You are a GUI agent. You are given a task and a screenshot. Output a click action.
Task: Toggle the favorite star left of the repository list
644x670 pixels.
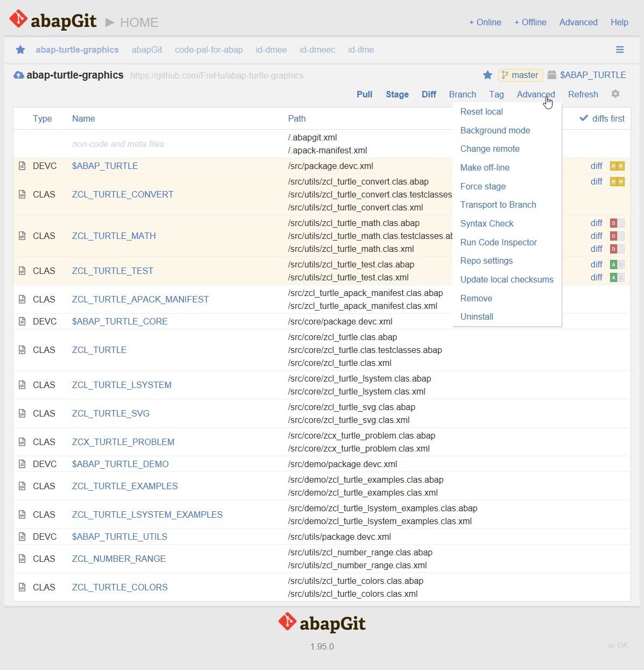pyautogui.click(x=20, y=50)
